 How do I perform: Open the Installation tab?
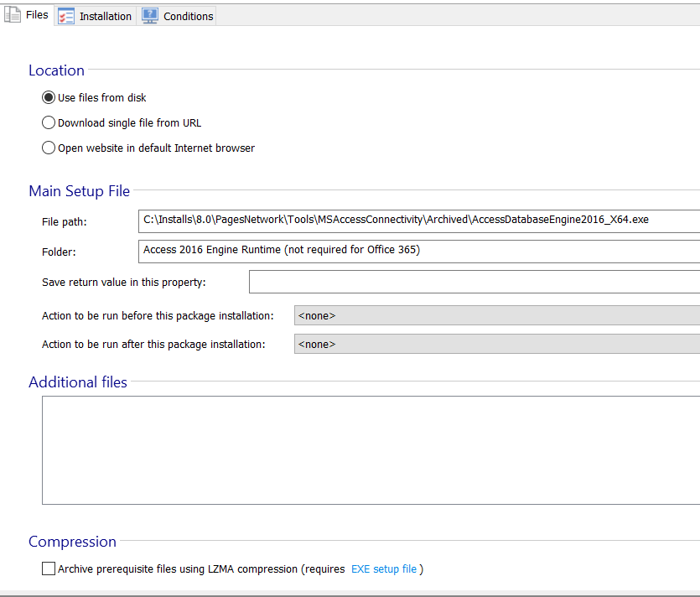click(105, 16)
